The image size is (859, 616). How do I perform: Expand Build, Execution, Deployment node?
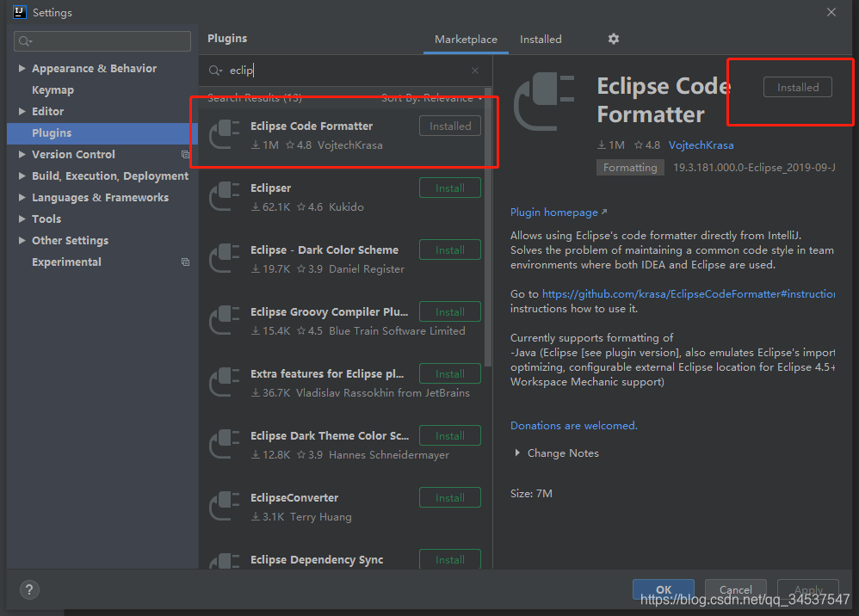click(x=22, y=176)
